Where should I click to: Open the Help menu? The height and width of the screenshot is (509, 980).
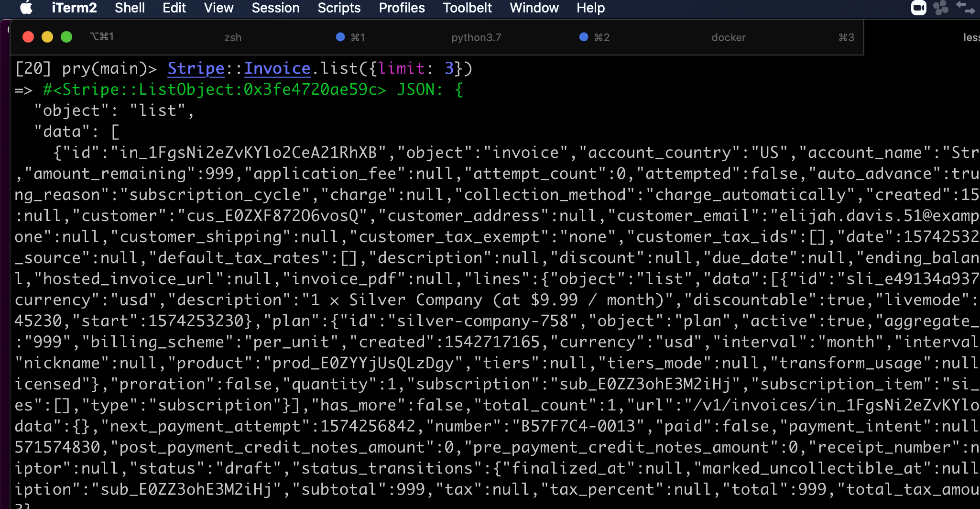pyautogui.click(x=590, y=8)
